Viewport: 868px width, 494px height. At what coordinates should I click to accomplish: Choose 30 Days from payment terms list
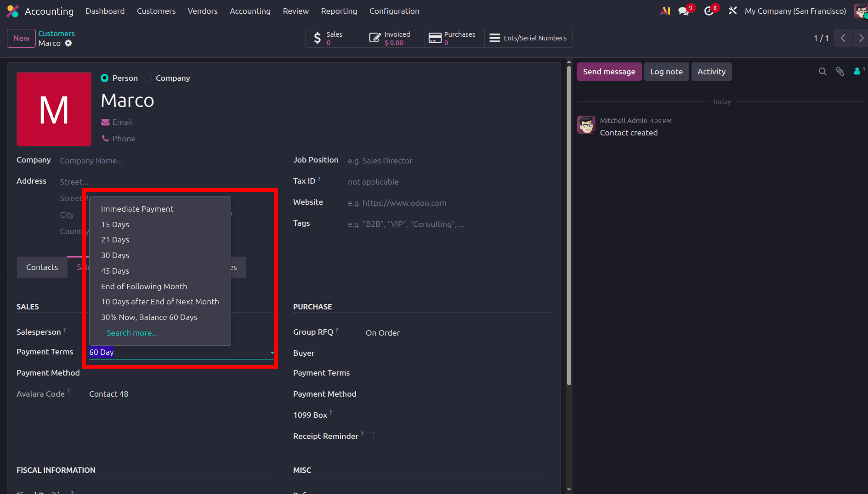[115, 255]
